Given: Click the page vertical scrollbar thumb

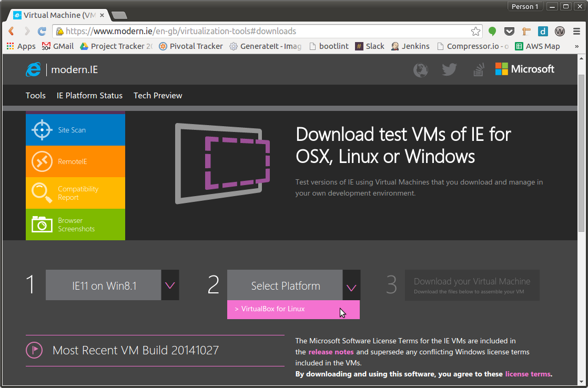Looking at the screenshot, I should [582, 154].
